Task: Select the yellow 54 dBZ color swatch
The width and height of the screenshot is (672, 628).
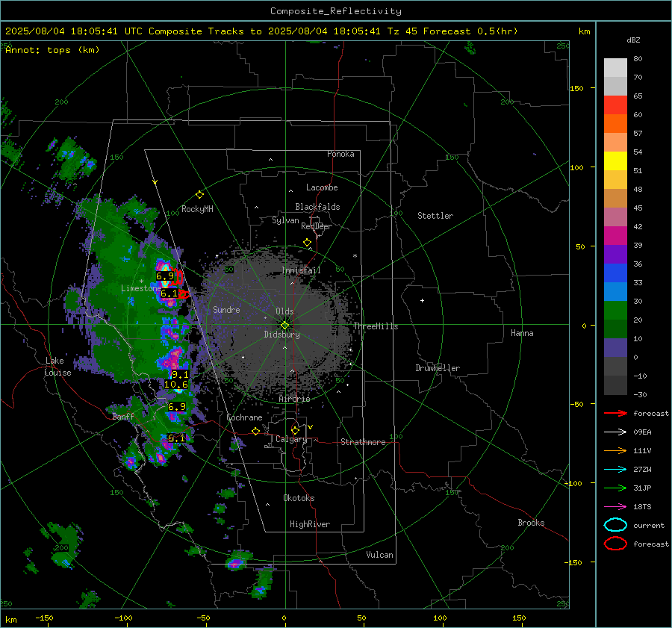Action: (x=615, y=161)
